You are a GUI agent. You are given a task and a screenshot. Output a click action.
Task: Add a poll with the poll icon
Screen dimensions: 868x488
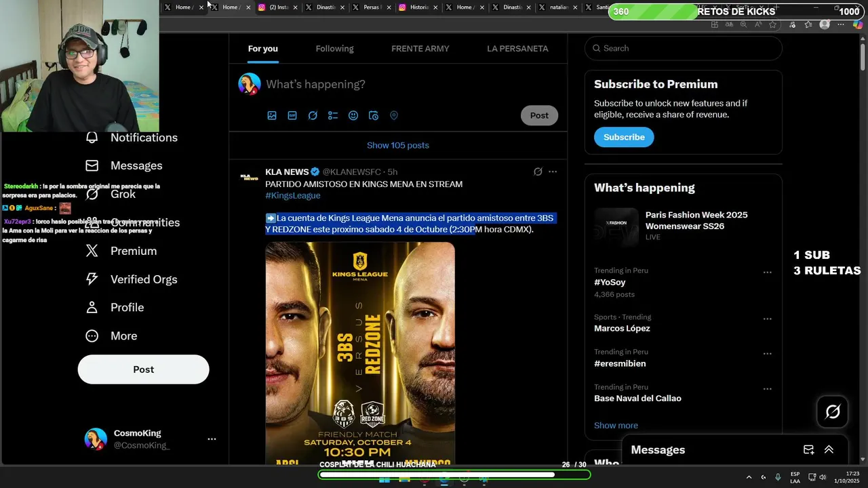pos(333,116)
